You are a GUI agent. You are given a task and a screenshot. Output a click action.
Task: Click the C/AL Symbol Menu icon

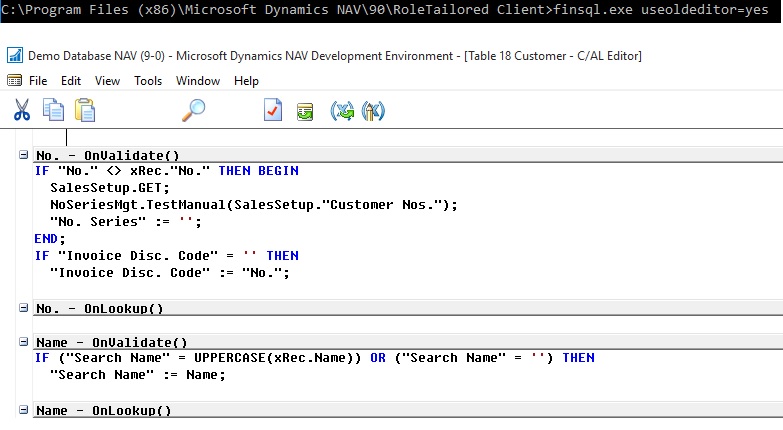342,110
